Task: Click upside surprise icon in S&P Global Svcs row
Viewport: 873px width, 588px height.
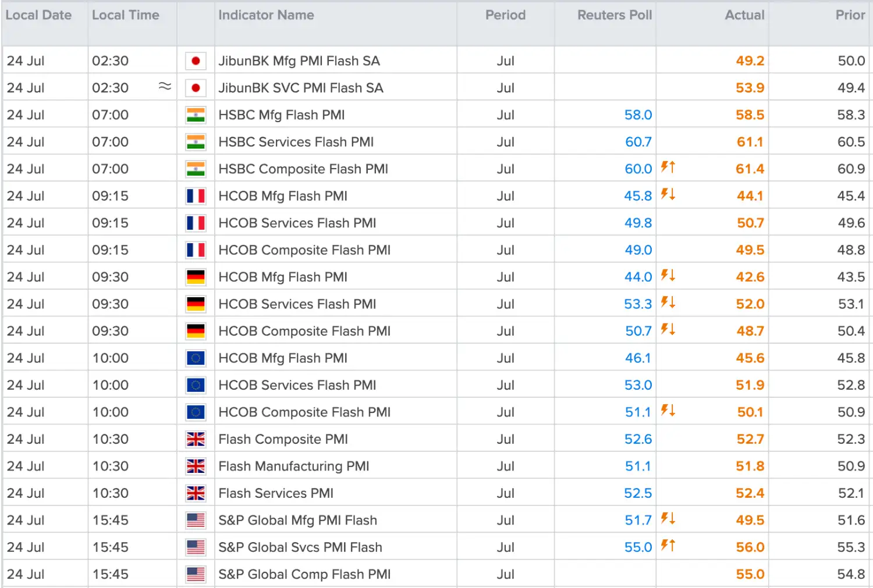Action: point(668,546)
